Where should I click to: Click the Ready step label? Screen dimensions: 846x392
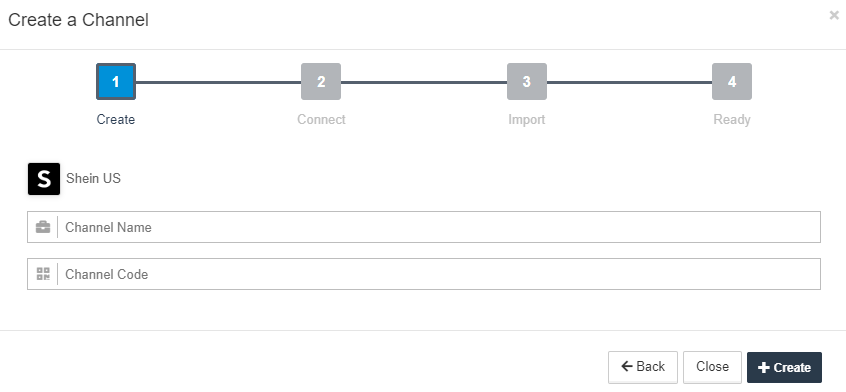click(732, 119)
